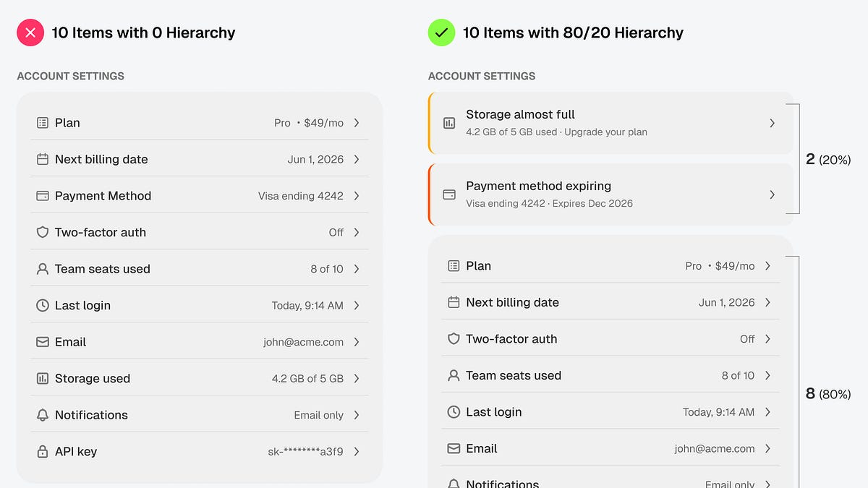868x488 pixels.
Task: Click 'Off' value in the 0 Hierarchy list
Action: [x=336, y=233]
